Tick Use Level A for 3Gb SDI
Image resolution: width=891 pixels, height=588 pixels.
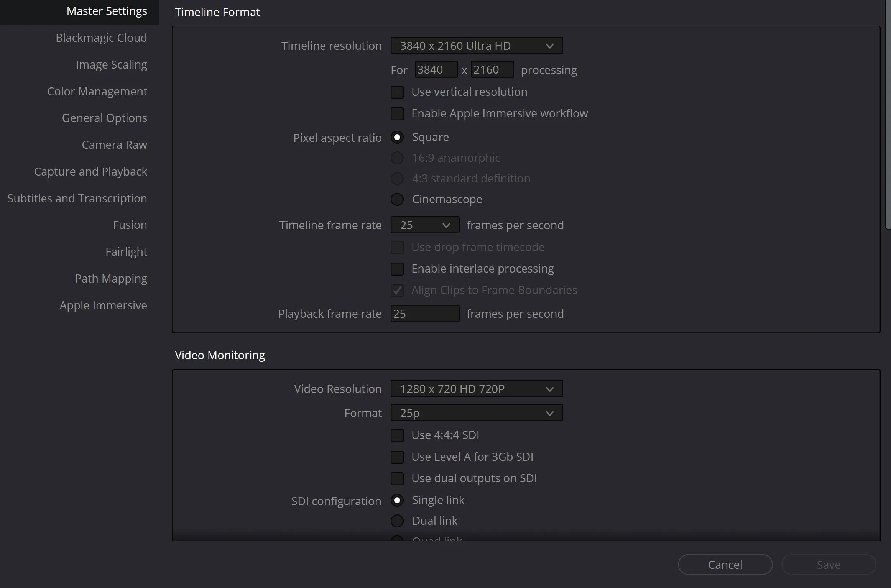[397, 457]
